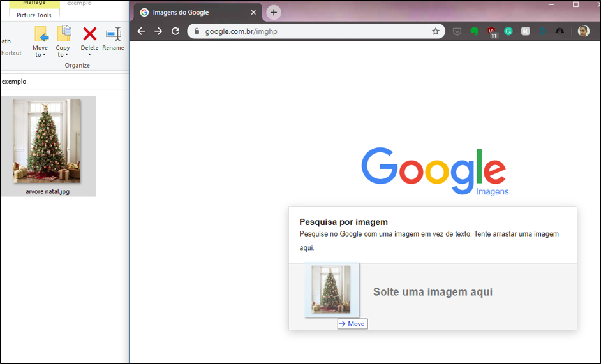This screenshot has height=364, width=601.
Task: Reload the Google Images page
Action: [x=175, y=31]
